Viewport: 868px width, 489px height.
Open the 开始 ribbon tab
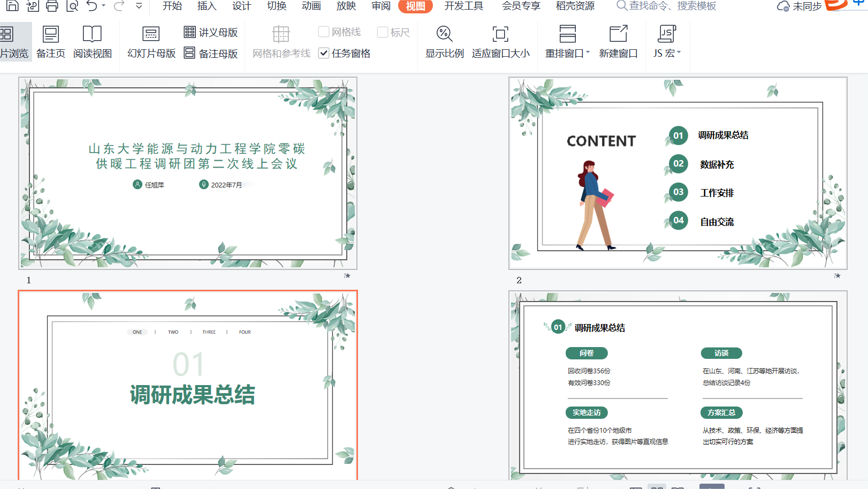172,6
